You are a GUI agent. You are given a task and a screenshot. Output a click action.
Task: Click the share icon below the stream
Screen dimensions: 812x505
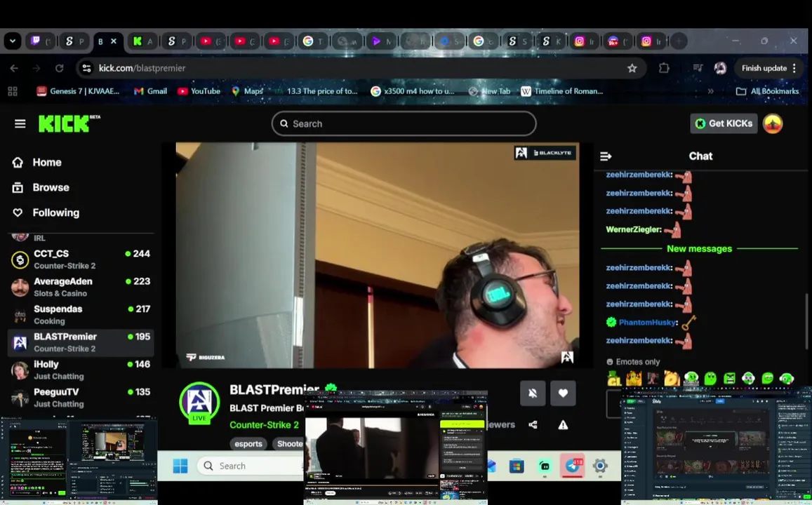[x=533, y=425]
